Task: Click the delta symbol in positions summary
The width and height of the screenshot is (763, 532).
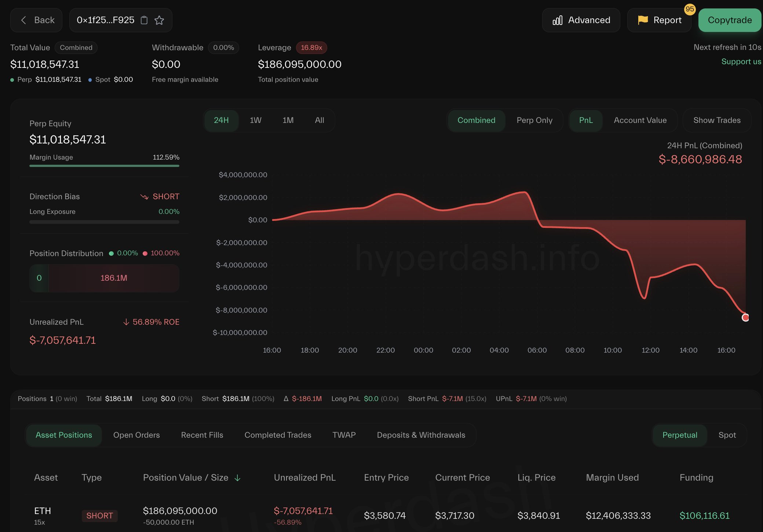Action: tap(286, 399)
